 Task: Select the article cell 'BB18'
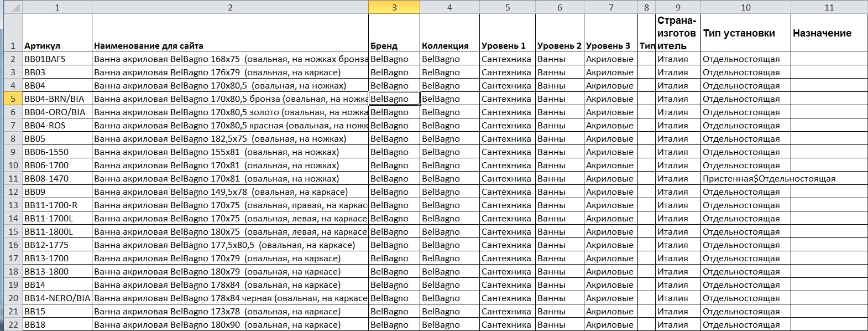click(57, 324)
